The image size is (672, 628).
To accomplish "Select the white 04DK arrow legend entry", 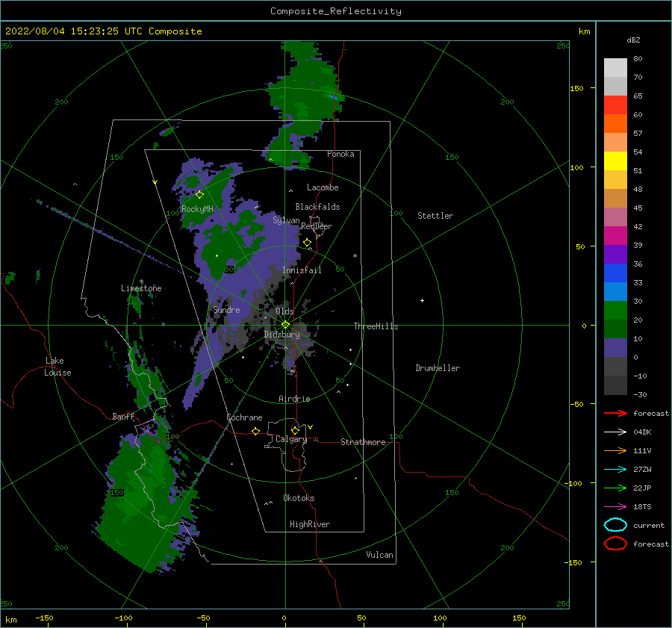I will point(615,432).
